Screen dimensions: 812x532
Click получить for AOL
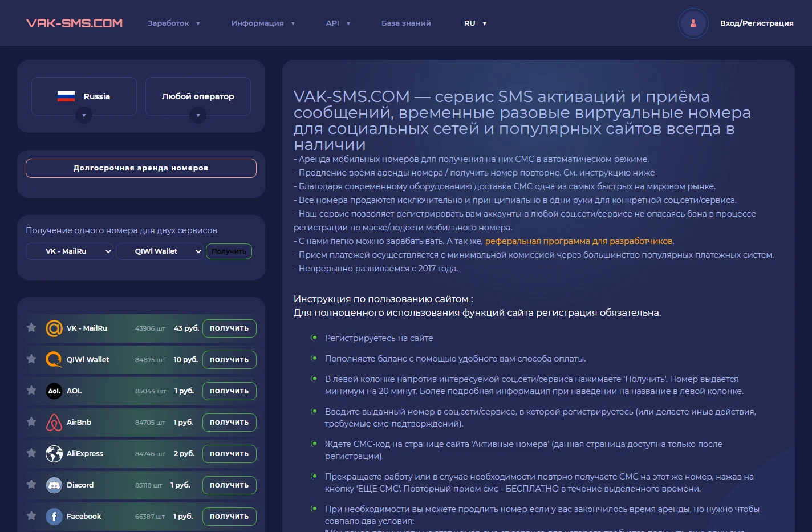pyautogui.click(x=229, y=391)
